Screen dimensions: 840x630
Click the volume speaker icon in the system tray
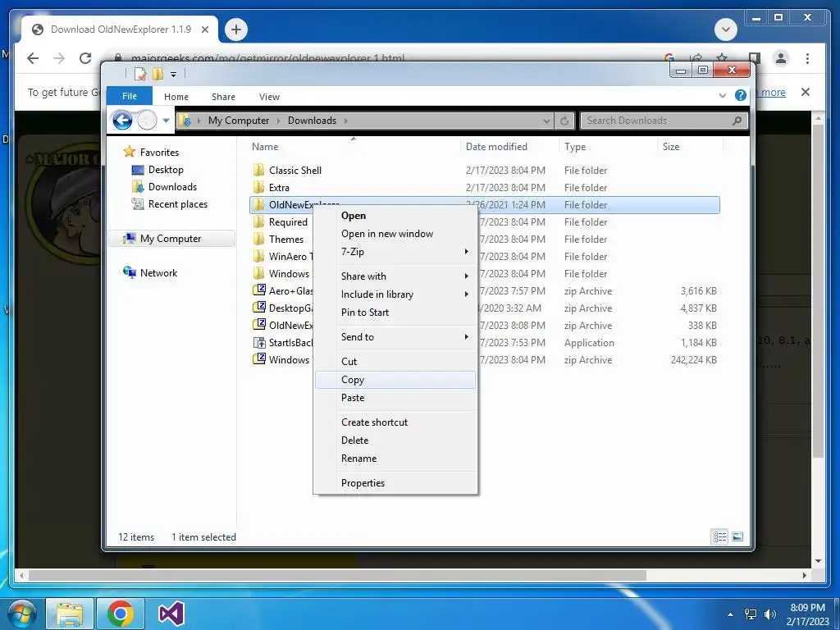coord(769,614)
